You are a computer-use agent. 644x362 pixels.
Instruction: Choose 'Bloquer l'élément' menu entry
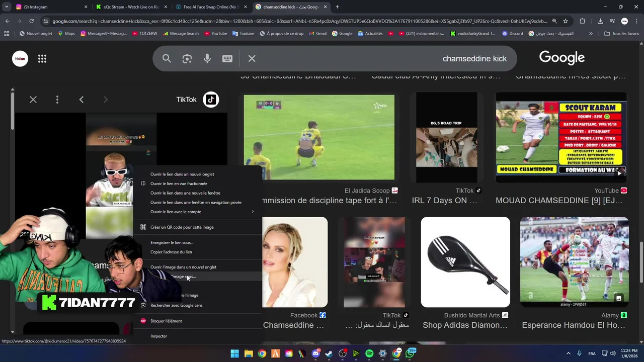[197, 321]
